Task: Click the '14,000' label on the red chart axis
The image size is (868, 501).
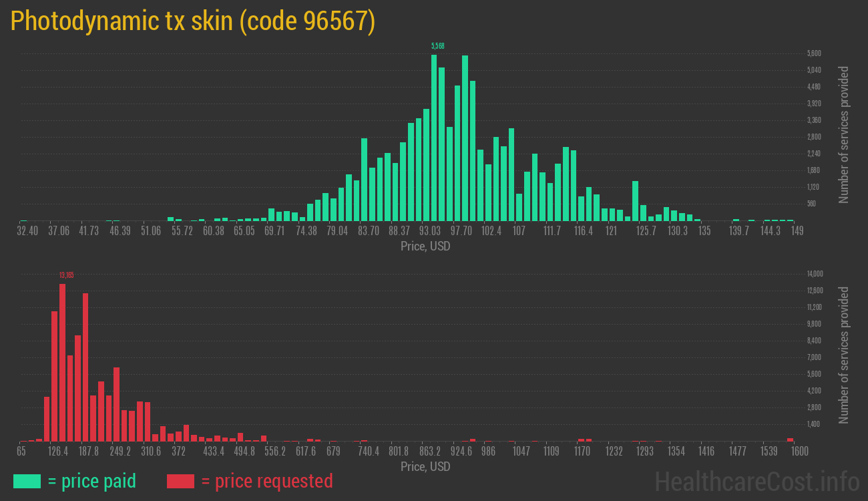Action: pyautogui.click(x=815, y=273)
